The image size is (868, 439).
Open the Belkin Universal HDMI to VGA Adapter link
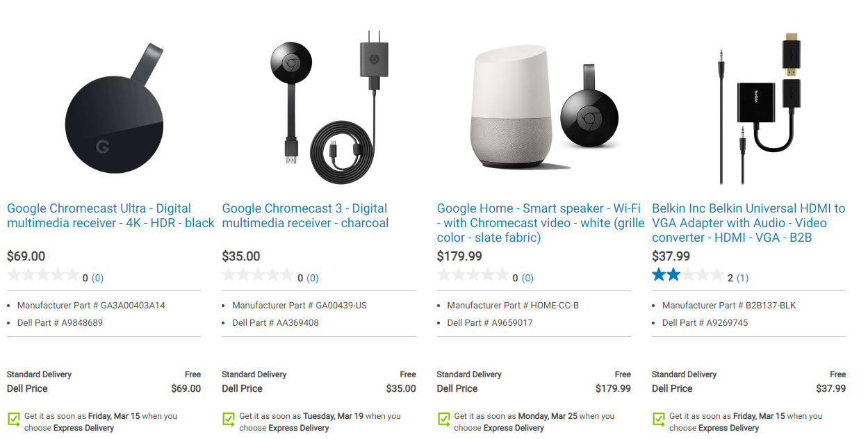click(x=748, y=223)
